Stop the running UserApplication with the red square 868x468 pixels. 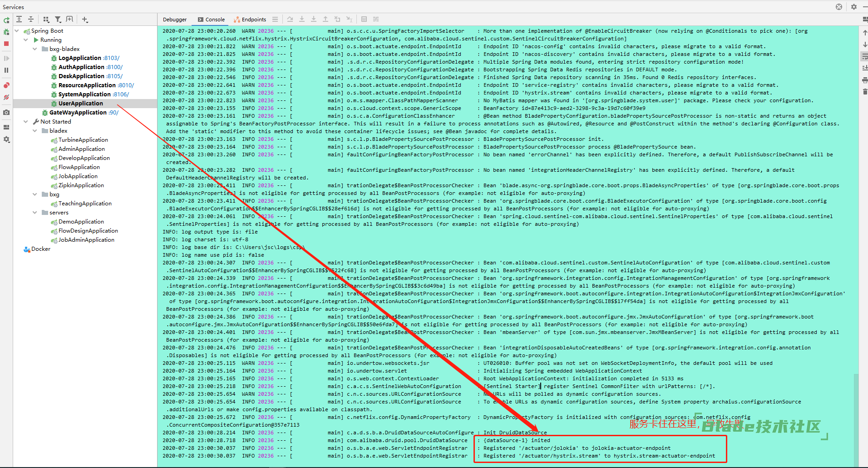(6, 44)
